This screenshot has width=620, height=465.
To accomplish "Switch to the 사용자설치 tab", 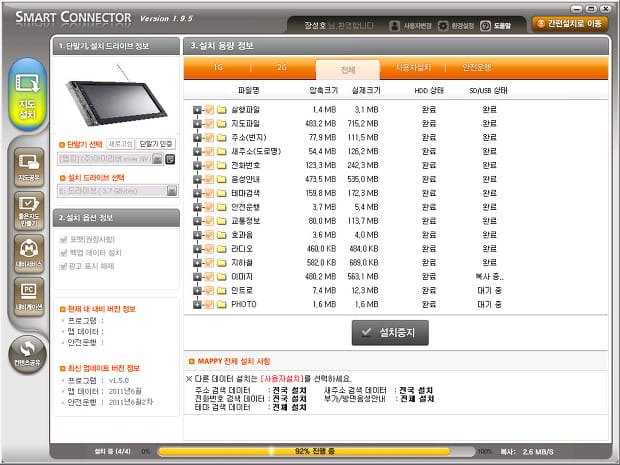I will tap(412, 68).
